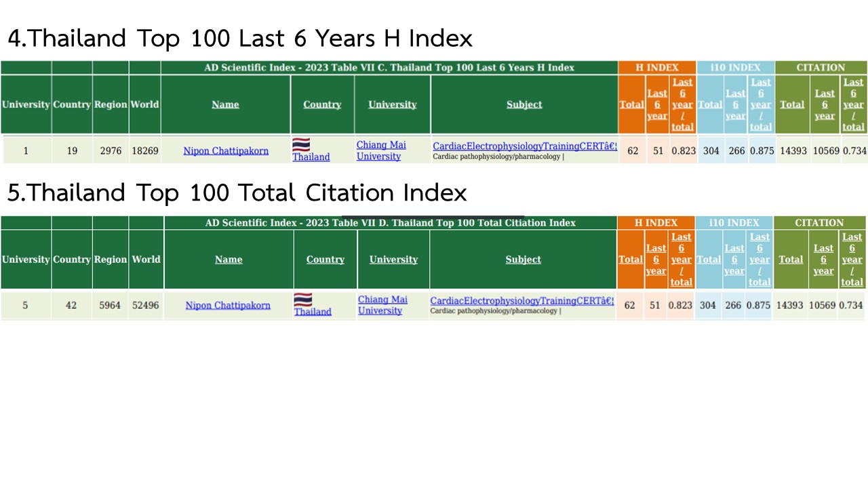Select world rank value 18269
Image resolution: width=868 pixels, height=488 pixels.
coord(144,150)
